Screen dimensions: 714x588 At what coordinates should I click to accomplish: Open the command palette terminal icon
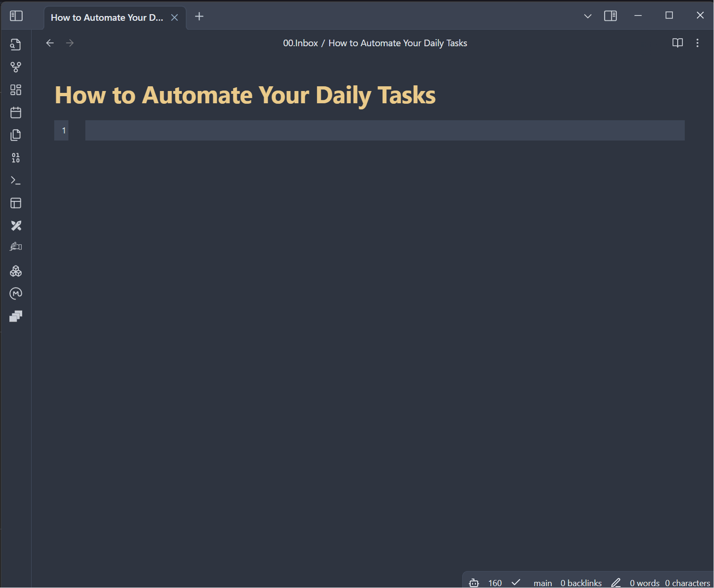[x=16, y=181]
